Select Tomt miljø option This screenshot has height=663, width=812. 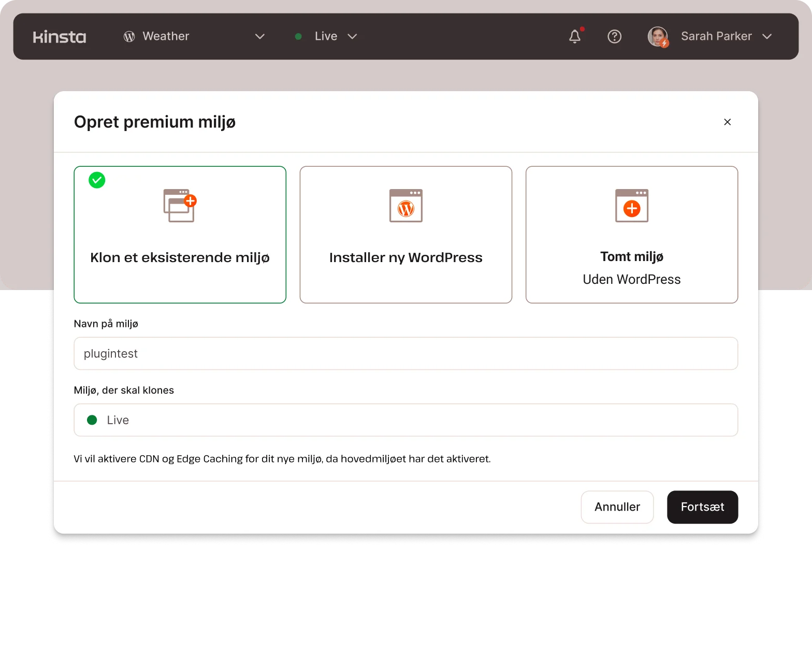(x=632, y=267)
